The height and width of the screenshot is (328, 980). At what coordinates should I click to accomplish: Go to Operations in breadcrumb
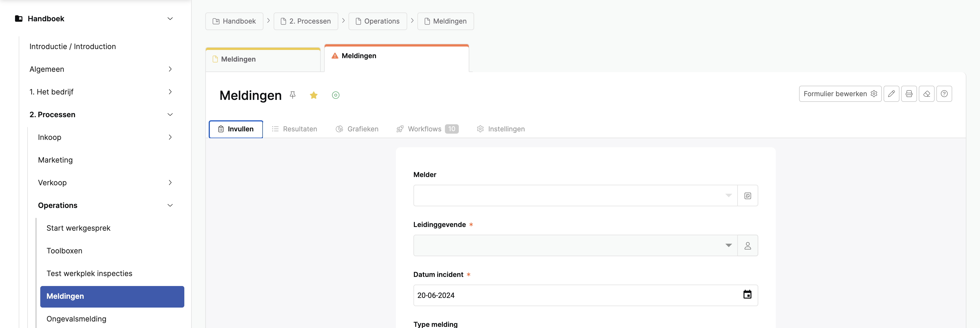[377, 21]
